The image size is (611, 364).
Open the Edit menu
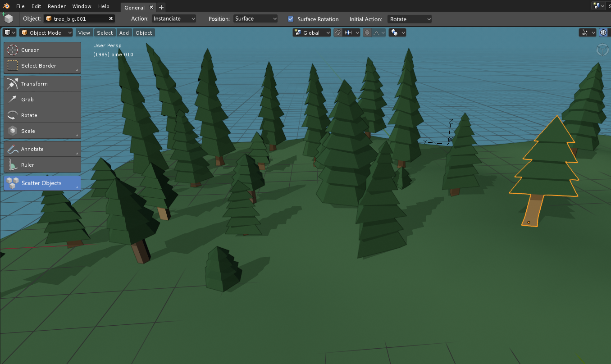coord(36,6)
